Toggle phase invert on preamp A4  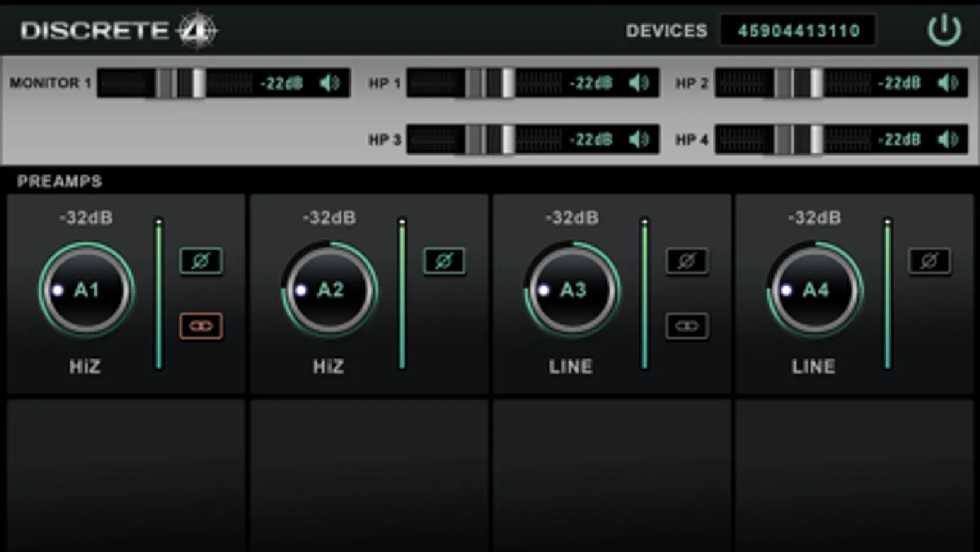pyautogui.click(x=930, y=261)
